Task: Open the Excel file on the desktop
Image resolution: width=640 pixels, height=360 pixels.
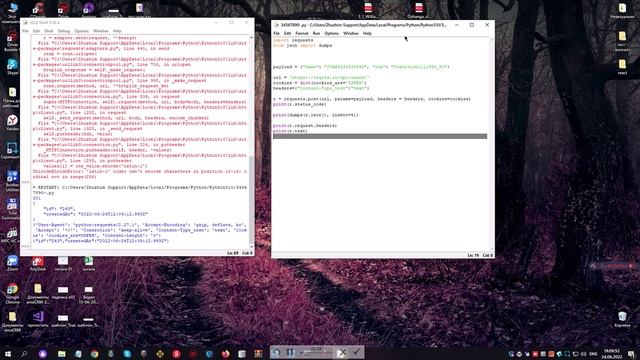Action: point(89,263)
